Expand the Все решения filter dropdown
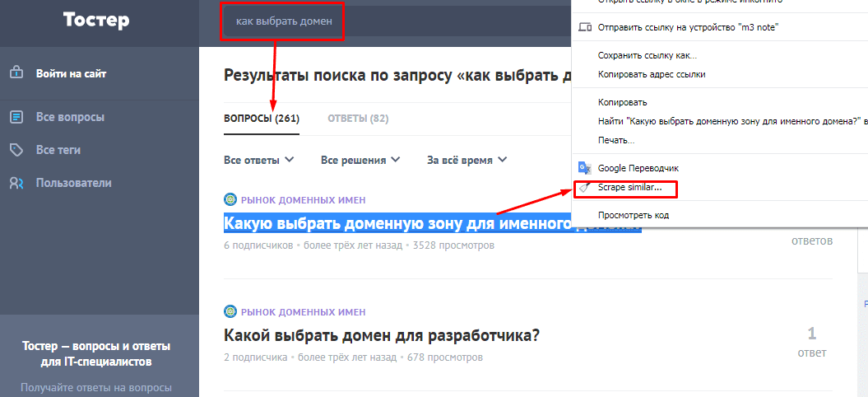 tap(360, 161)
